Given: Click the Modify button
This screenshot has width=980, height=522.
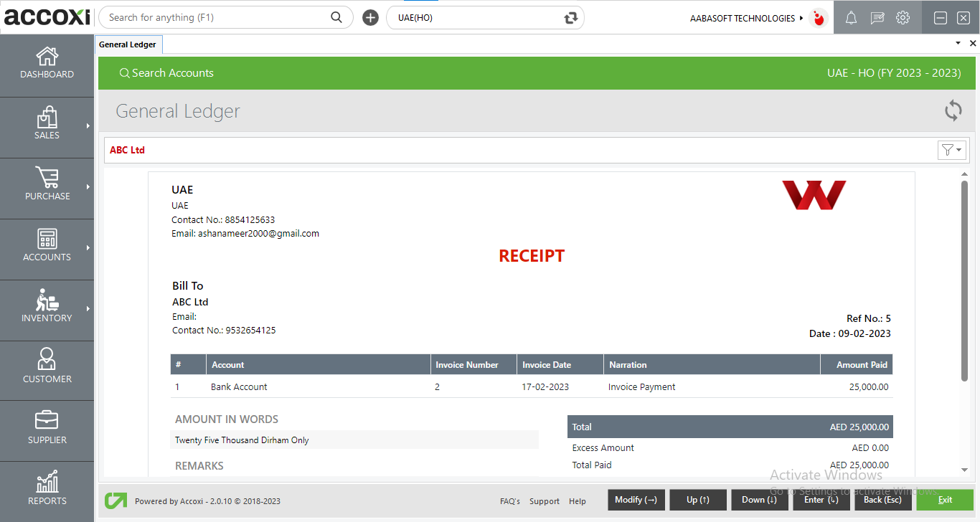Looking at the screenshot, I should tap(636, 500).
